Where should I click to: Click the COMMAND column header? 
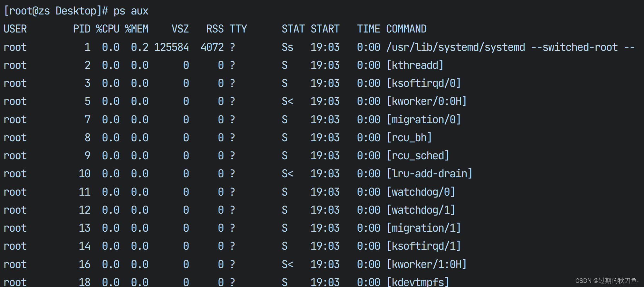406,29
